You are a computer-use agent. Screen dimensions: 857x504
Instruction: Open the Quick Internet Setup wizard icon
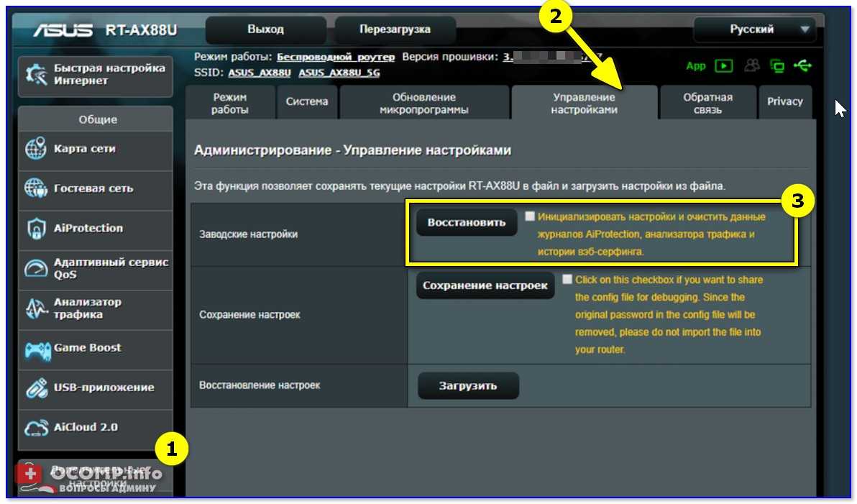[36, 75]
